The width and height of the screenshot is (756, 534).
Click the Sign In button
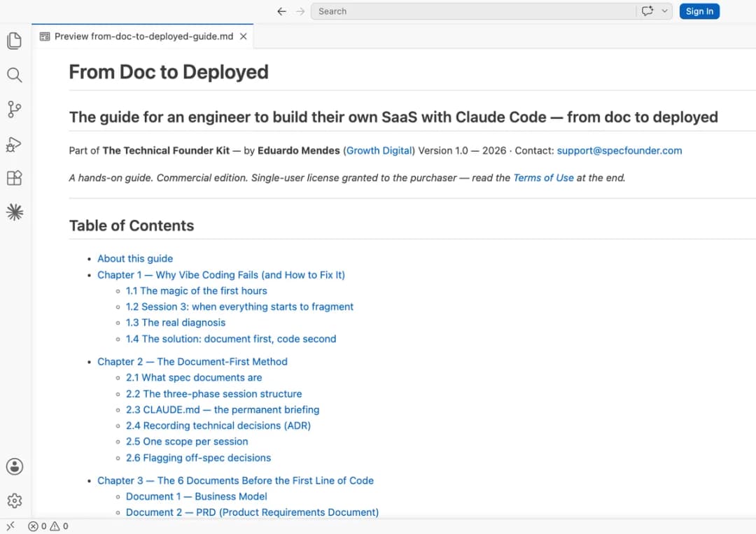coord(699,11)
